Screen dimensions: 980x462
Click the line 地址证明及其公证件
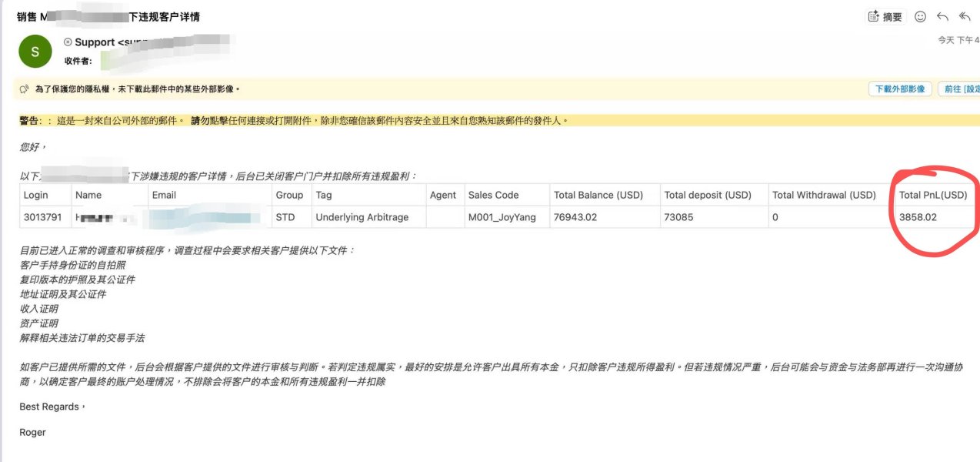63,294
